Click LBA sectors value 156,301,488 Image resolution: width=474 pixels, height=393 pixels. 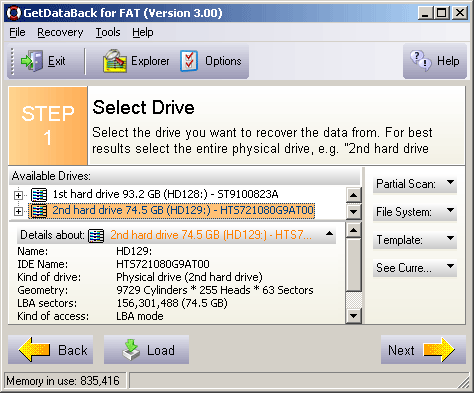click(172, 303)
